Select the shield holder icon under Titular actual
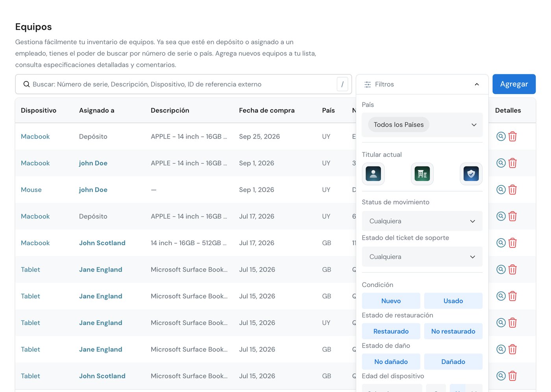This screenshot has height=392, width=551. click(x=471, y=174)
